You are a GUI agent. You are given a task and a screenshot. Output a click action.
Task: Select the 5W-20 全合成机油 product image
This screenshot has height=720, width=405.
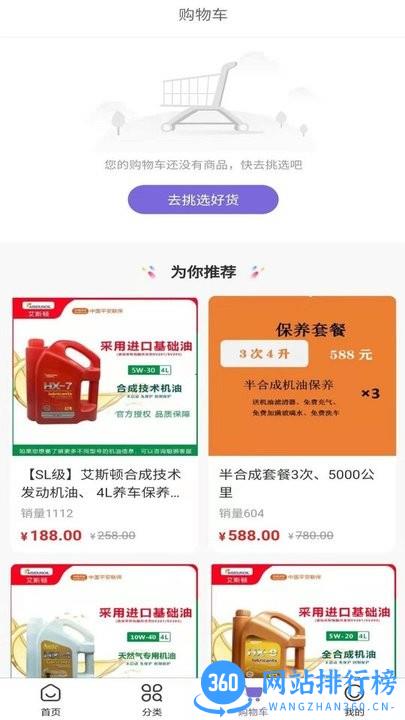click(x=303, y=621)
